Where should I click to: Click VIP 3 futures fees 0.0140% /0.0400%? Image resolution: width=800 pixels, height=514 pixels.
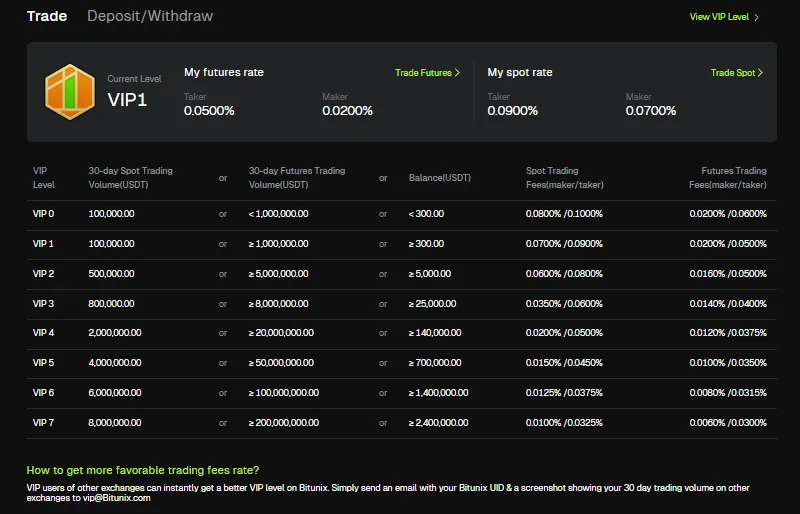point(728,304)
